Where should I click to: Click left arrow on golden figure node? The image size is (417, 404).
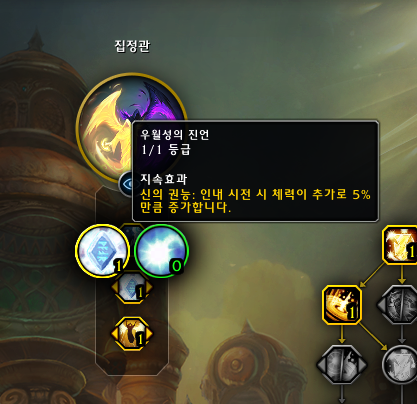pos(114,333)
